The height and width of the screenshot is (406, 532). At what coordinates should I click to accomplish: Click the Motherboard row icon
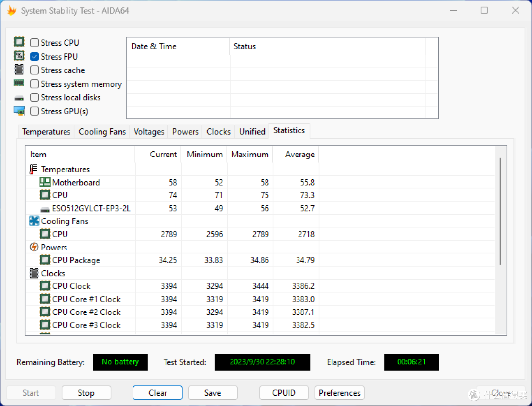pos(45,182)
